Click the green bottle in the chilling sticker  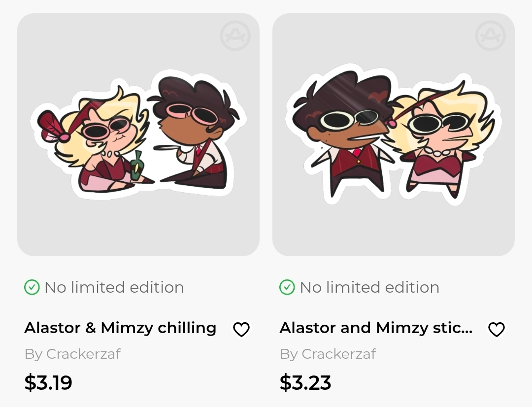pos(136,166)
